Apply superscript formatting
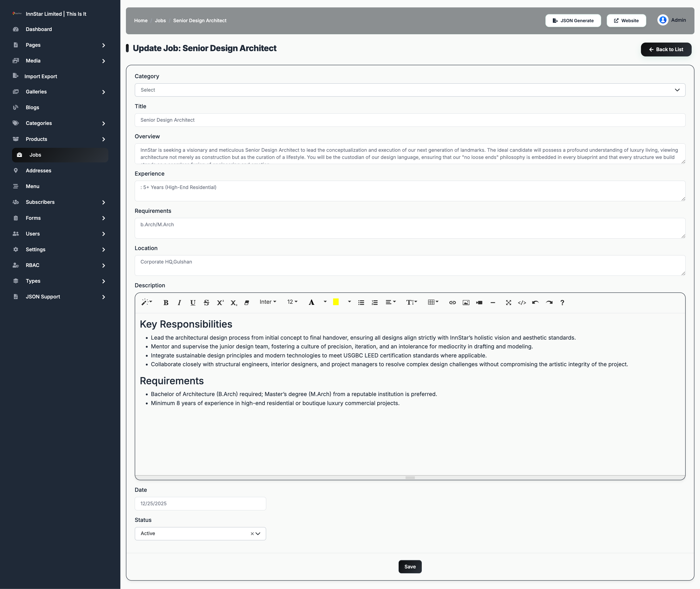 coord(220,303)
